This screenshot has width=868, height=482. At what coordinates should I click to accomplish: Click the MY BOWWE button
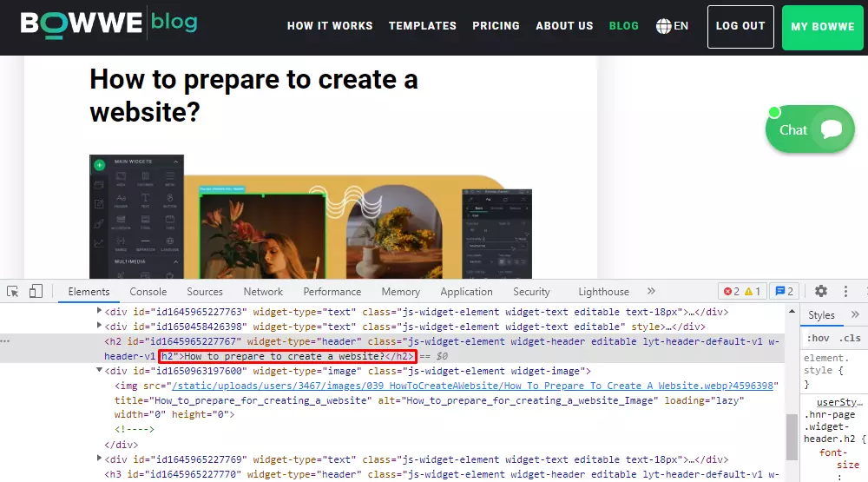click(x=823, y=28)
